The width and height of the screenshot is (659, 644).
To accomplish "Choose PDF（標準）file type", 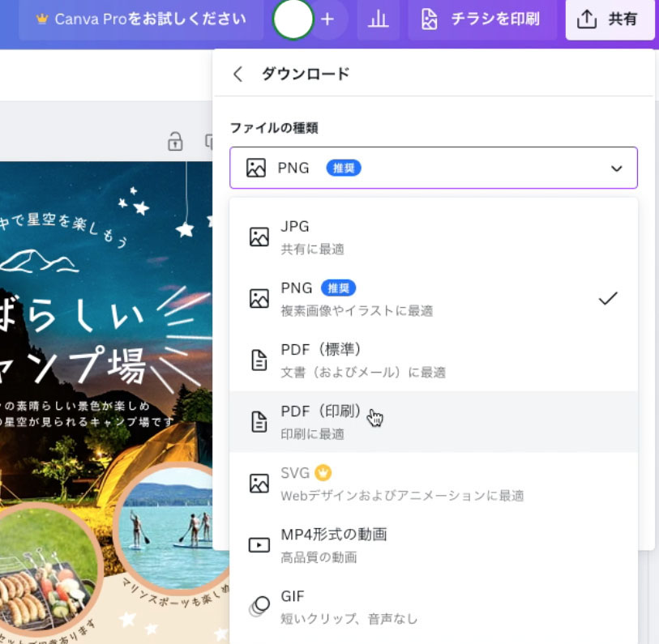I will pos(434,360).
